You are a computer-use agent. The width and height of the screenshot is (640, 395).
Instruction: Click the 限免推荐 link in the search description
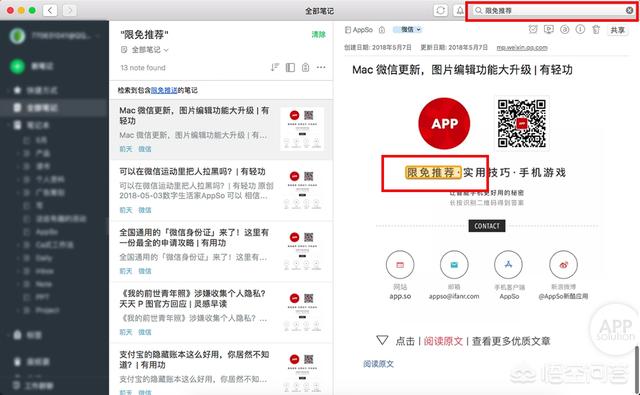(164, 90)
